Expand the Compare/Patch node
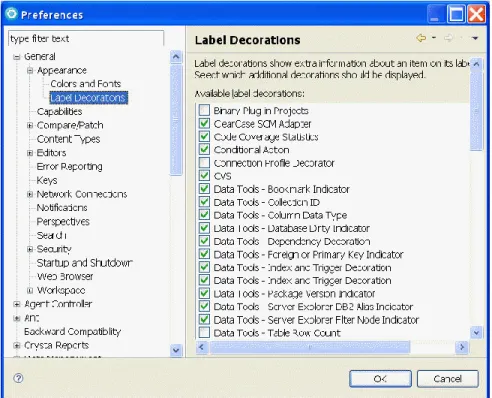 point(30,125)
